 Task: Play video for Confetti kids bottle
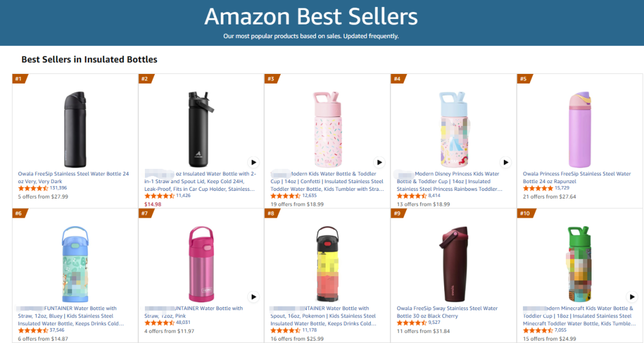(379, 162)
